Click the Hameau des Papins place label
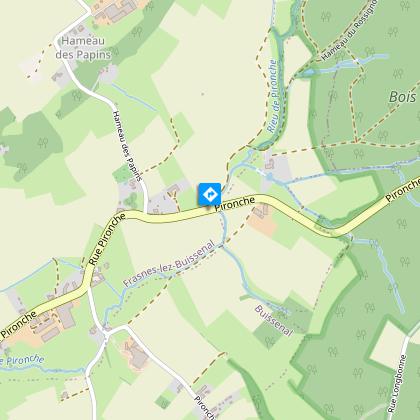This screenshot has width=420, height=420. tap(83, 48)
